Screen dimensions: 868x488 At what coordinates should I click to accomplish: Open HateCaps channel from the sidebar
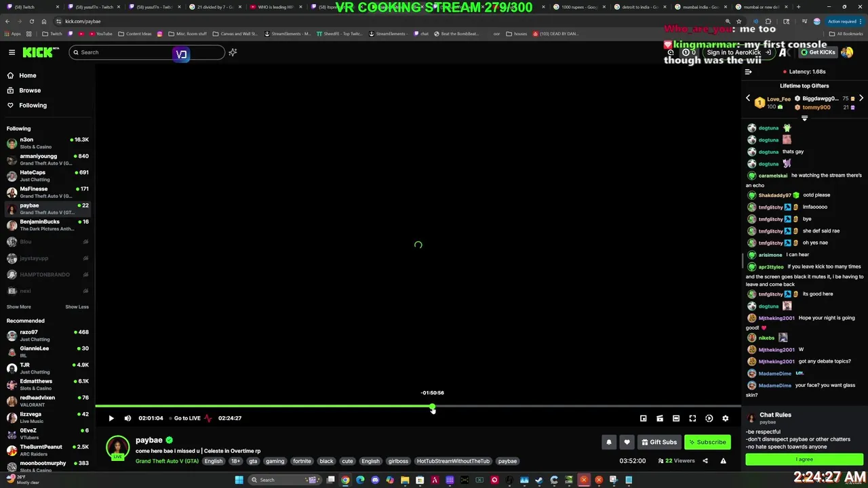click(47, 176)
